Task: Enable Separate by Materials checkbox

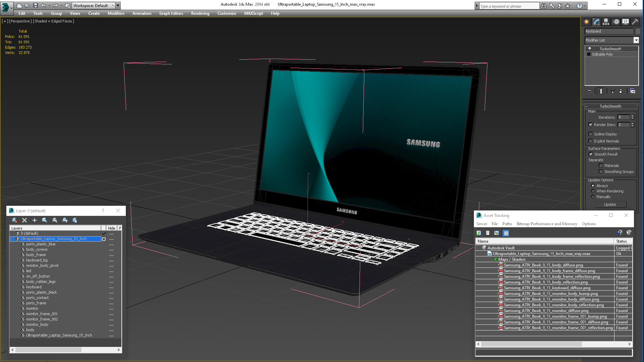Action: click(601, 166)
